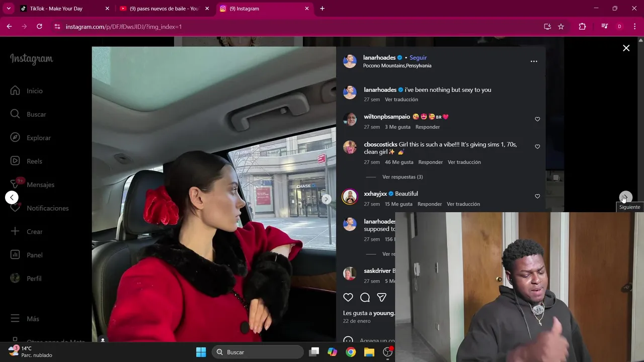Open Panel in Instagram sidebar
The image size is (644, 362).
coord(27,255)
